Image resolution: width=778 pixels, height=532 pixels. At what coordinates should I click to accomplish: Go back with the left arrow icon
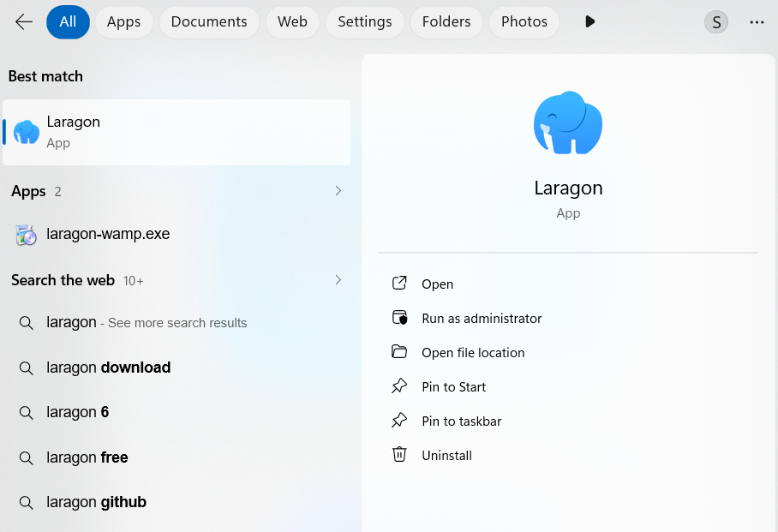click(23, 21)
